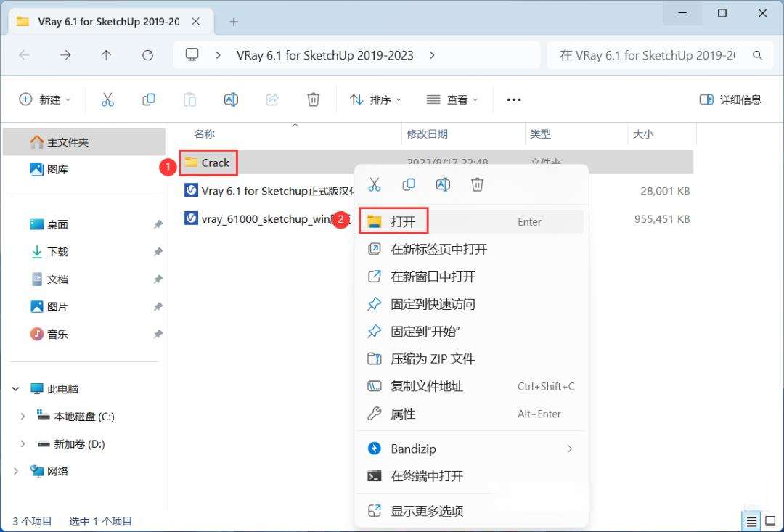Select the Vray 6.1 for Sketchup正式版 file
Viewport: 784px width, 532px height.
(x=269, y=190)
